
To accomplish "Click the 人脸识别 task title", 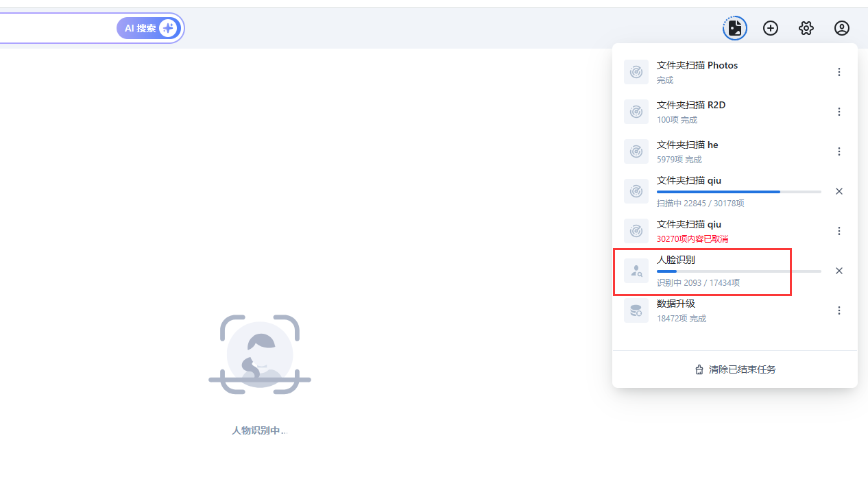I will click(x=676, y=260).
